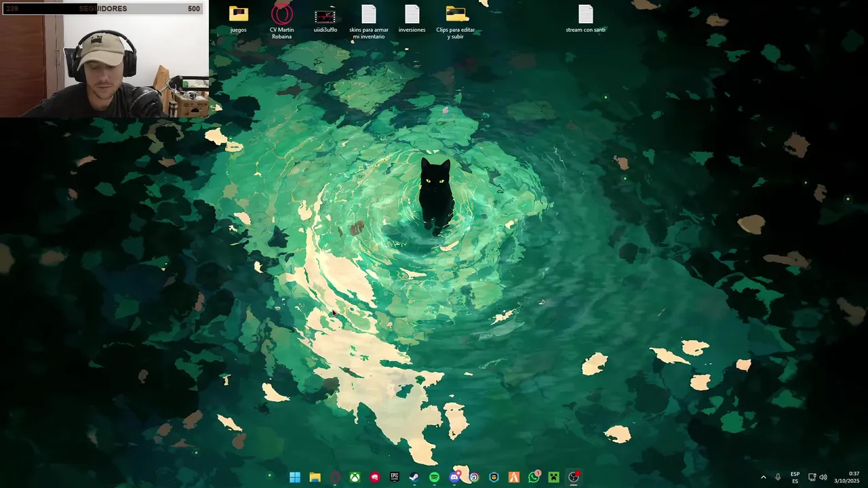This screenshot has height=488, width=868.
Task: Open the FACEIT orange icon in taskbar
Action: (x=514, y=477)
